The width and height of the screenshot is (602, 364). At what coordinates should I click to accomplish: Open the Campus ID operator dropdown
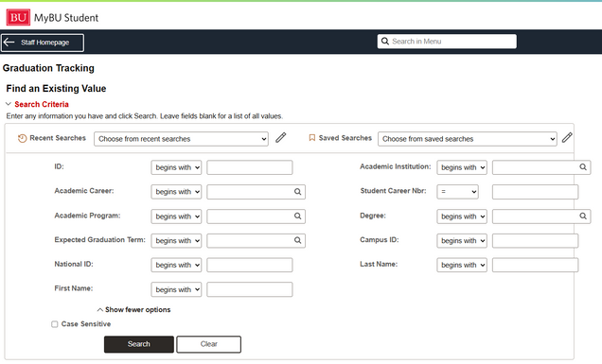(462, 240)
